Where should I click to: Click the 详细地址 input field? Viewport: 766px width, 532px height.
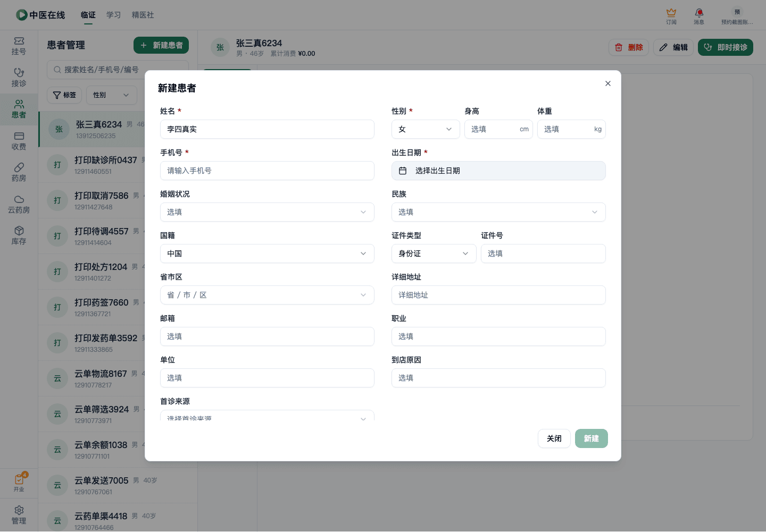pyautogui.click(x=498, y=295)
